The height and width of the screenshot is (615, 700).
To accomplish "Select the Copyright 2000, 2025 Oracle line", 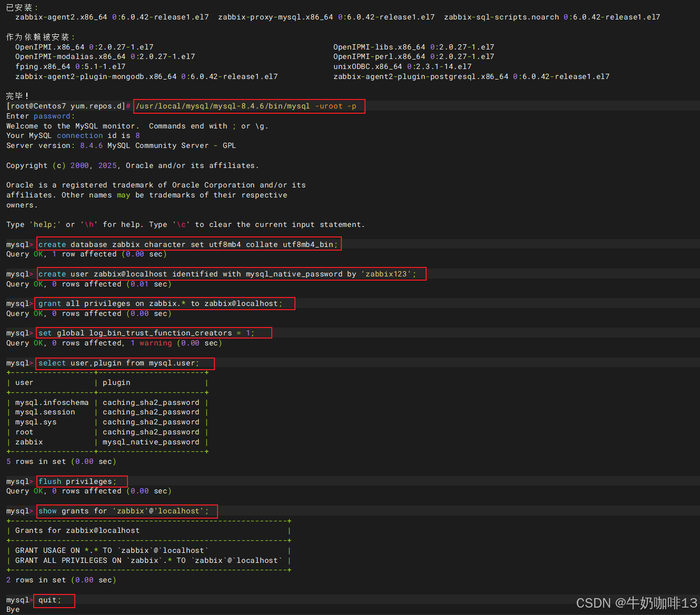I will 133,165.
